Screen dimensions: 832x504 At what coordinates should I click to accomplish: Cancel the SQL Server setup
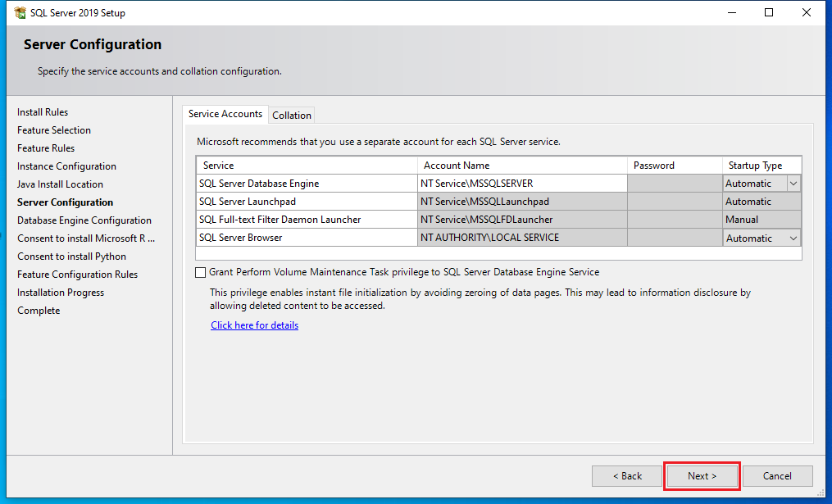[x=777, y=476]
